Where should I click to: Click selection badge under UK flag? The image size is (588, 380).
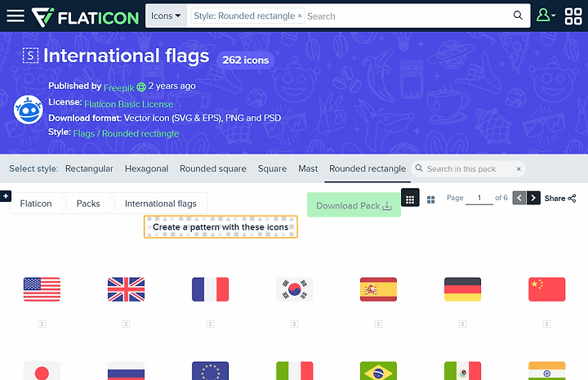(126, 324)
